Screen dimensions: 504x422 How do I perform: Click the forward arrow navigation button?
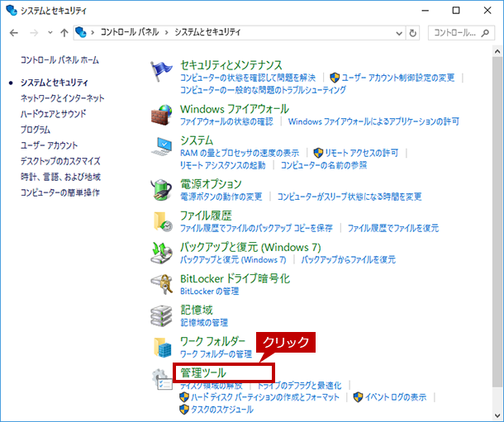coord(34,33)
